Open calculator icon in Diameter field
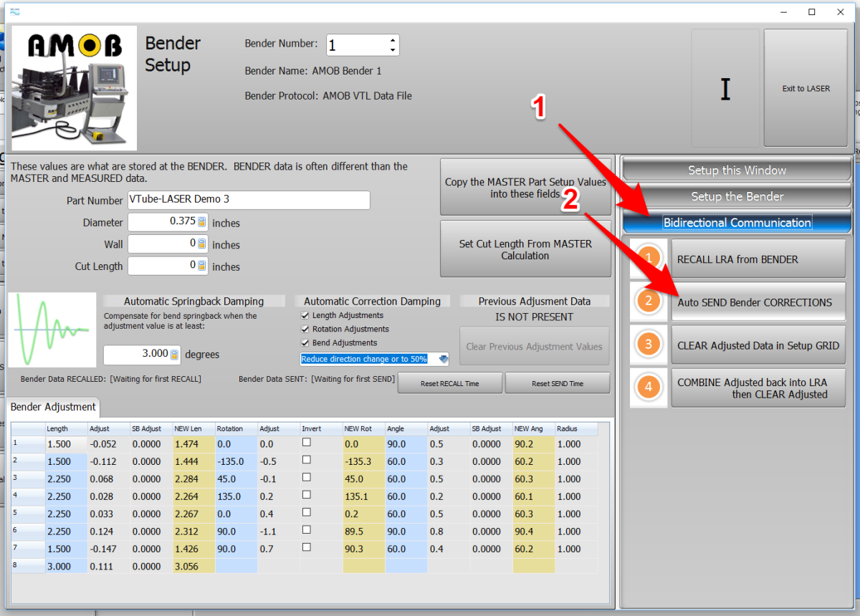Screen dimensions: 860x616 point(202,222)
